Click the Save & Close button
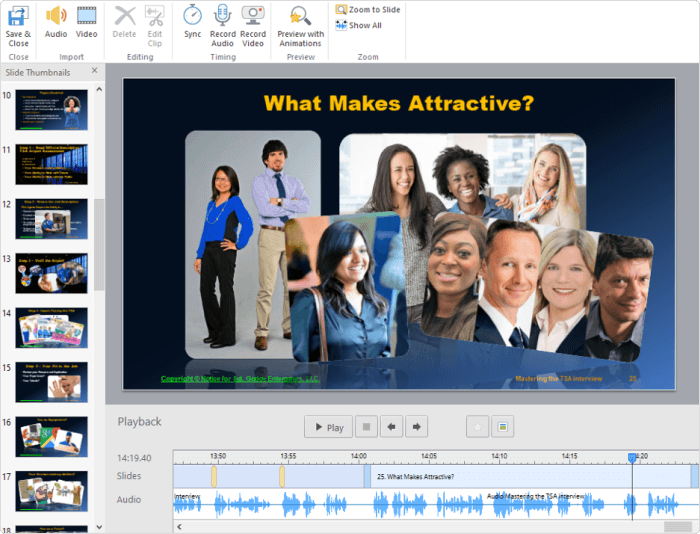700x534 pixels. tap(18, 26)
